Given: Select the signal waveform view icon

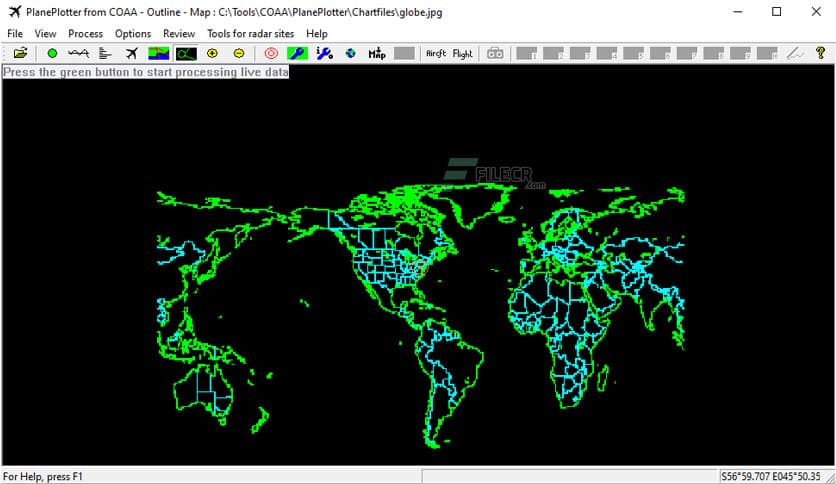Looking at the screenshot, I should coord(79,54).
